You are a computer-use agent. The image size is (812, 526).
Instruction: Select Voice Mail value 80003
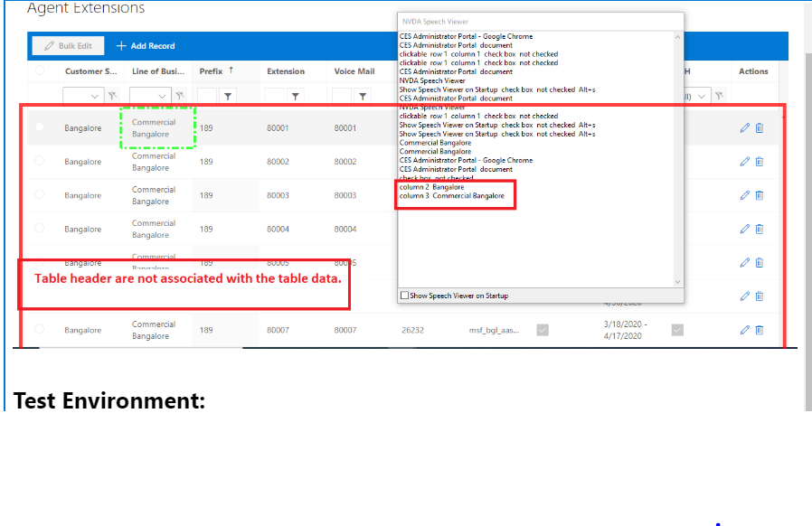345,195
